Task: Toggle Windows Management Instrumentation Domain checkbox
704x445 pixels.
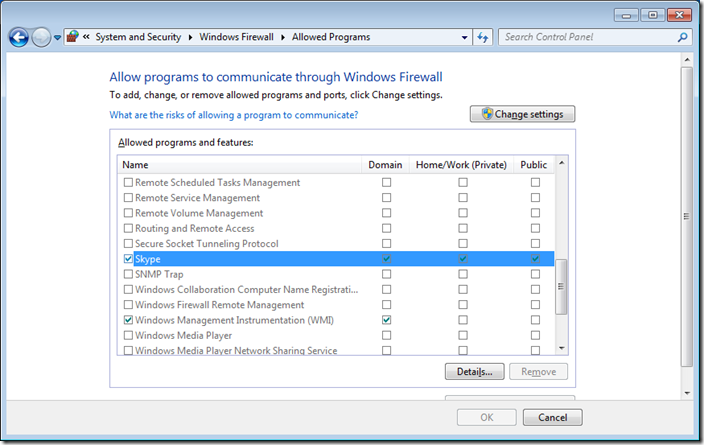Action: (x=386, y=320)
